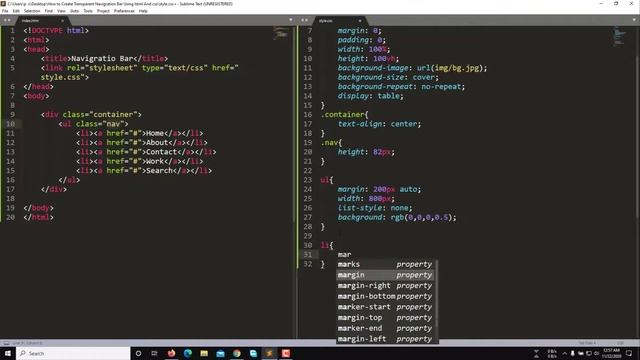The image size is (640, 360).
Task: Open Microsoft Edge from the taskbar
Action: [188, 353]
